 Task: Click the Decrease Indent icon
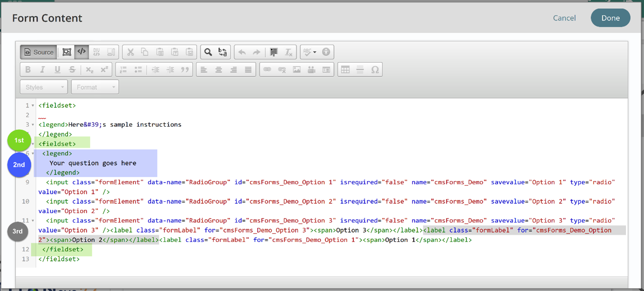(155, 70)
